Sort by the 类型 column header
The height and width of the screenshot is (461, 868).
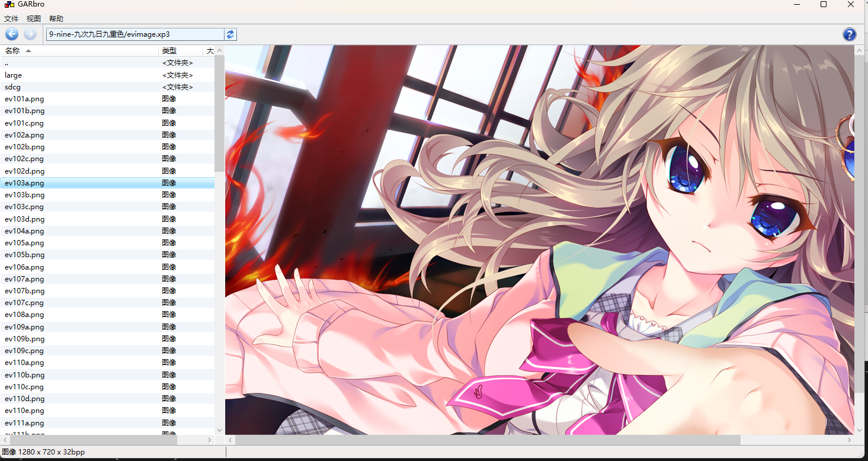181,51
